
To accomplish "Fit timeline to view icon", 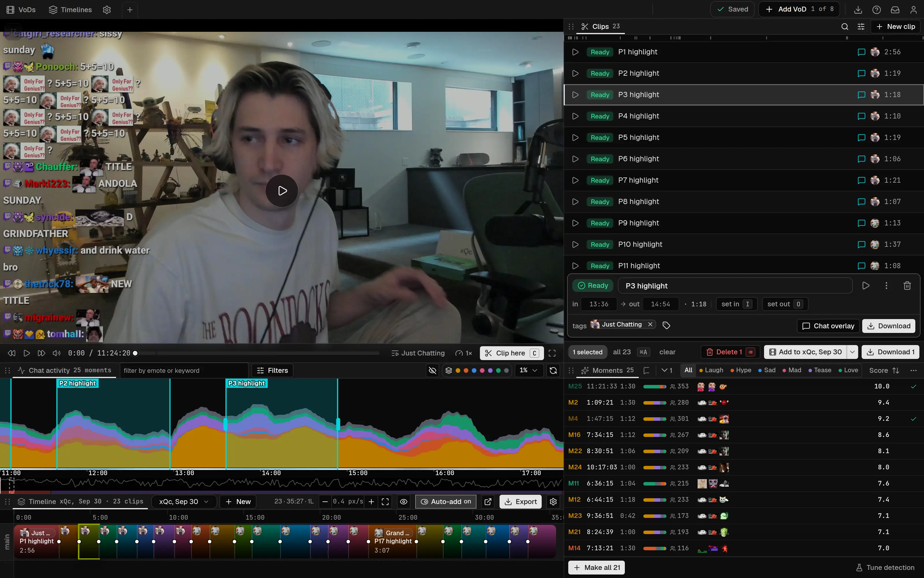I will 385,501.
